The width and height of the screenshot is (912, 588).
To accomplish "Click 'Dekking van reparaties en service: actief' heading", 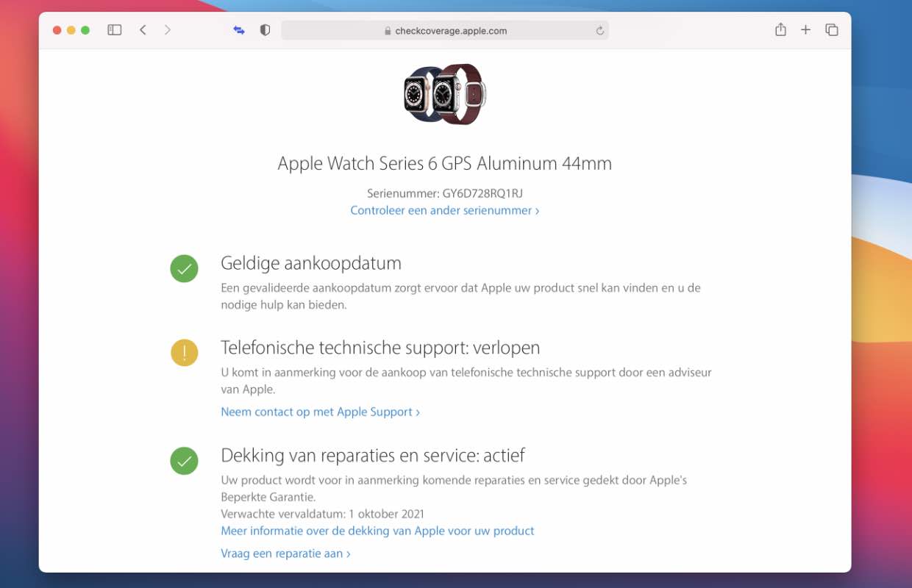I will 373,456.
